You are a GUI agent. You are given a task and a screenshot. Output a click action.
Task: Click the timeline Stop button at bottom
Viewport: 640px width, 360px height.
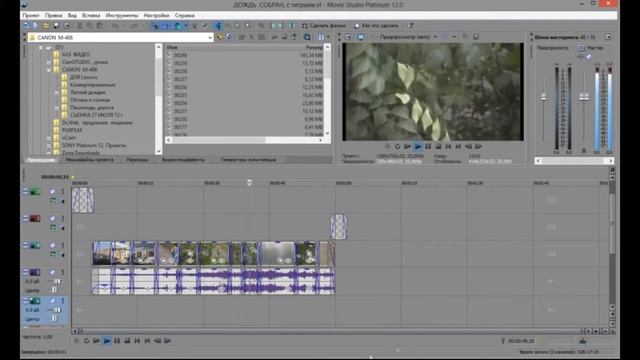(127, 341)
